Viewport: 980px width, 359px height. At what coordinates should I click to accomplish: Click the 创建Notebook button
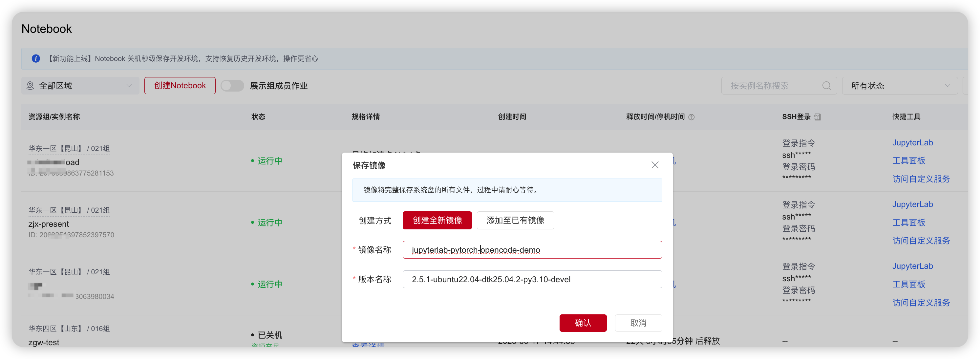tap(180, 86)
